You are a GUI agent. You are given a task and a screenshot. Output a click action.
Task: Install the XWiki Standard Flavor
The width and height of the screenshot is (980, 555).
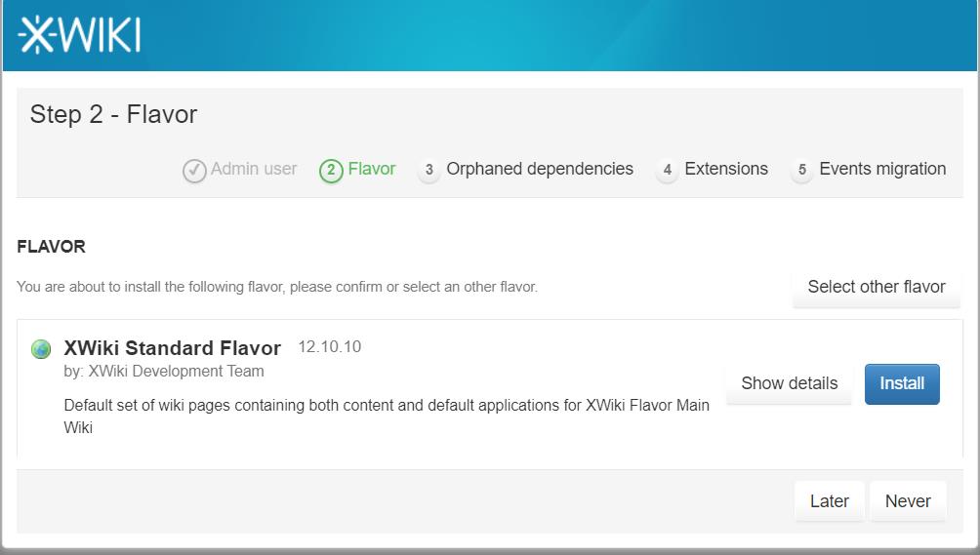point(902,383)
